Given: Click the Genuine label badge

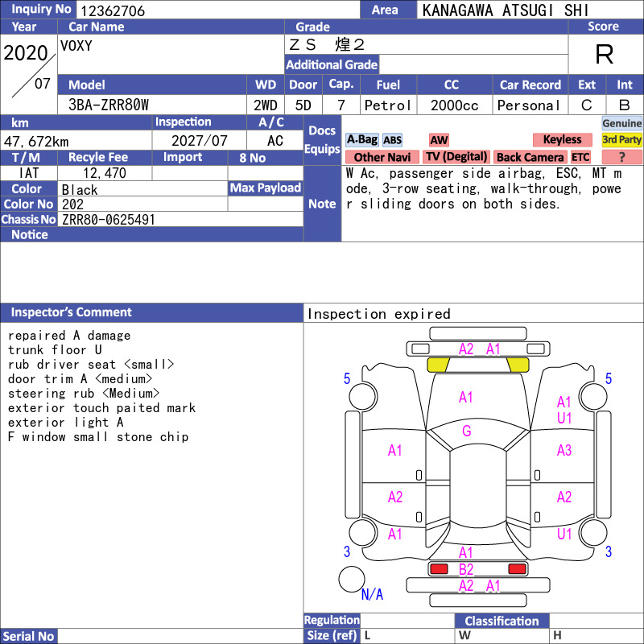Looking at the screenshot, I should coord(621,123).
